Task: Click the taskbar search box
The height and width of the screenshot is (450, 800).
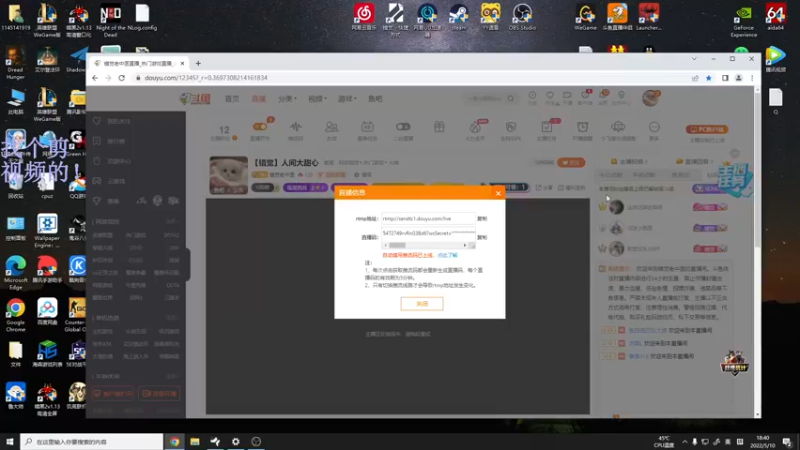Action: [x=92, y=442]
